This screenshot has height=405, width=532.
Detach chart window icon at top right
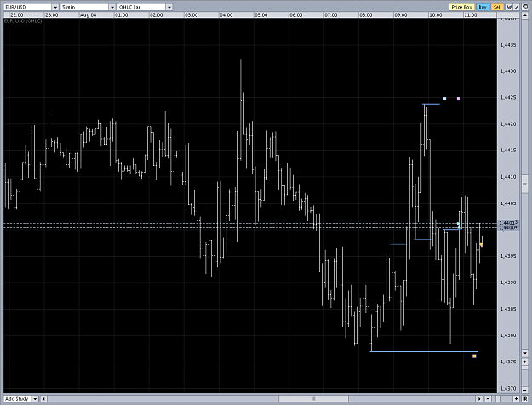(525, 7)
